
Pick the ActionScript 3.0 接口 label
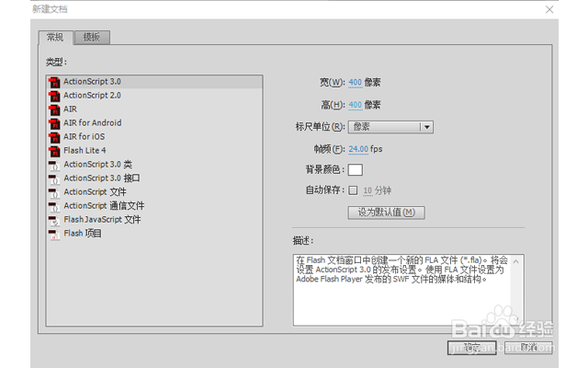(102, 178)
